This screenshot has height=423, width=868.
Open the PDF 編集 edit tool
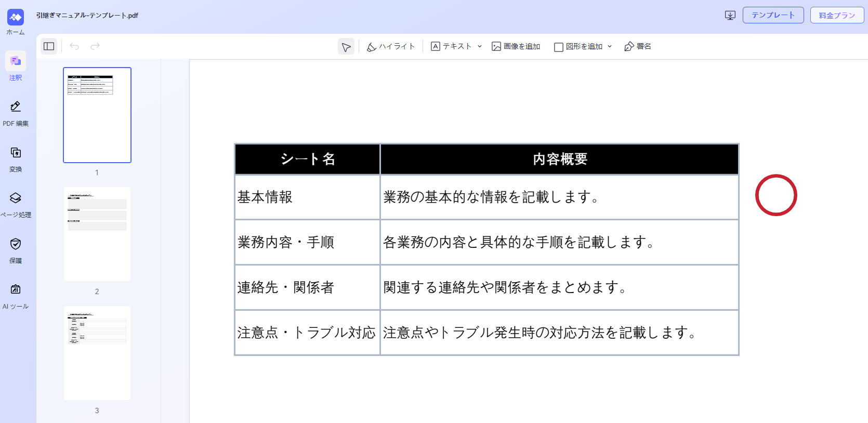point(16,113)
